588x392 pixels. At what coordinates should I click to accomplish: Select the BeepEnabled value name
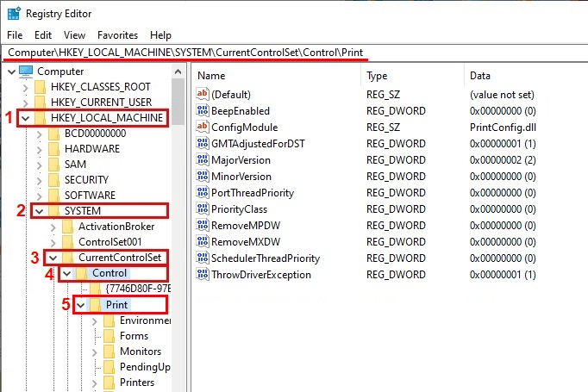241,111
